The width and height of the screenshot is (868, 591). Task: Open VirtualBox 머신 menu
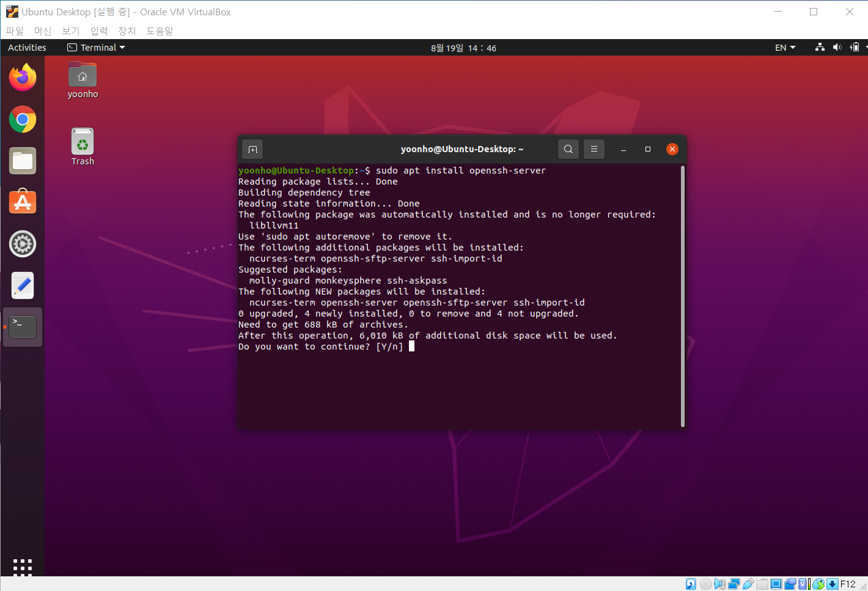pos(43,31)
